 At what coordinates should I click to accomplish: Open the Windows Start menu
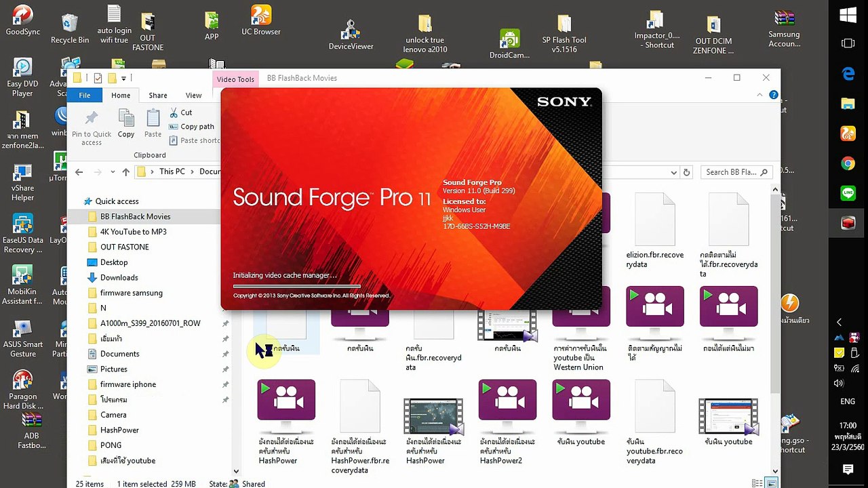848,15
